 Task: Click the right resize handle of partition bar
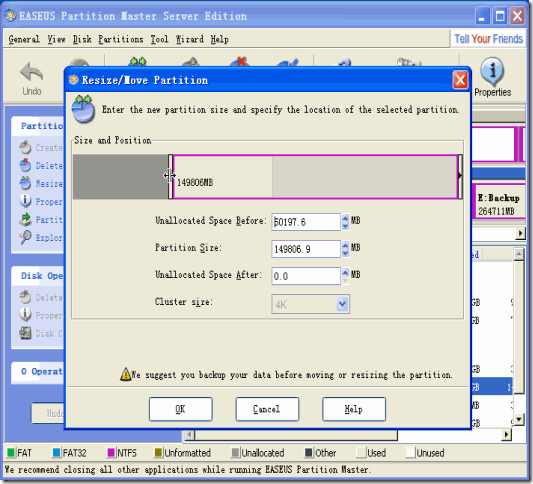tap(460, 176)
